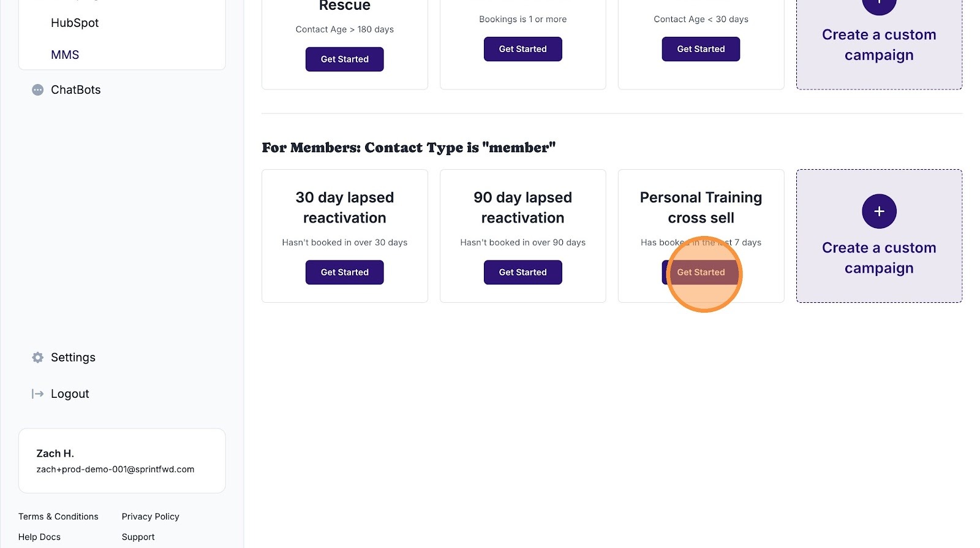Image resolution: width=980 pixels, height=548 pixels.
Task: Click the Zach H. account profile card
Action: click(122, 461)
